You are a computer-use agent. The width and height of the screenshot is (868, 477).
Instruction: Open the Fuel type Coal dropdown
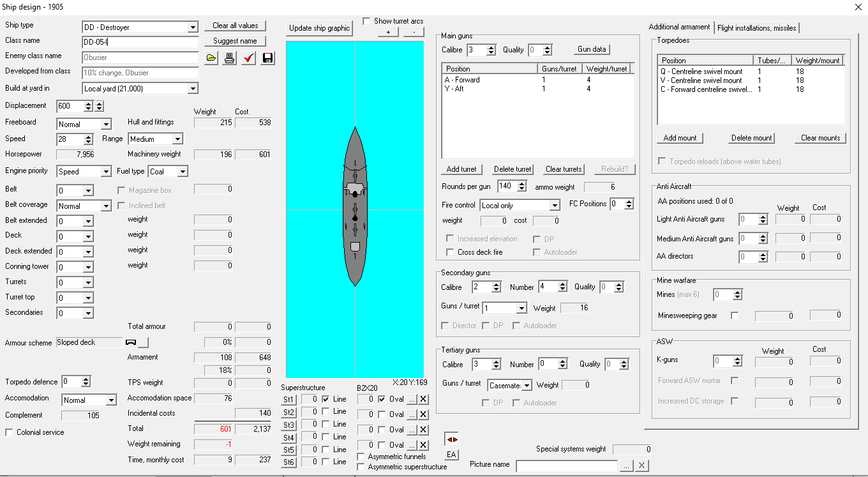pyautogui.click(x=183, y=172)
